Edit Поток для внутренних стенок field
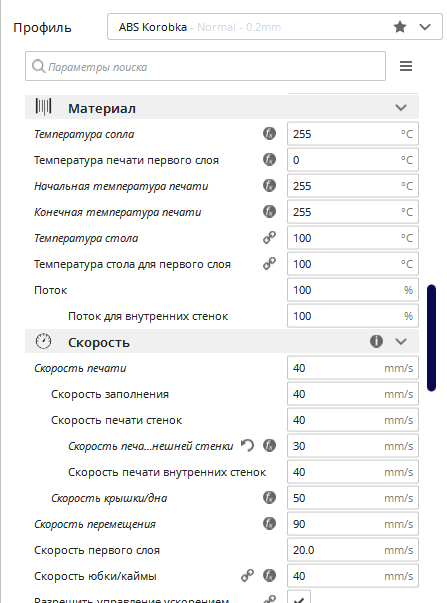 [x=353, y=316]
